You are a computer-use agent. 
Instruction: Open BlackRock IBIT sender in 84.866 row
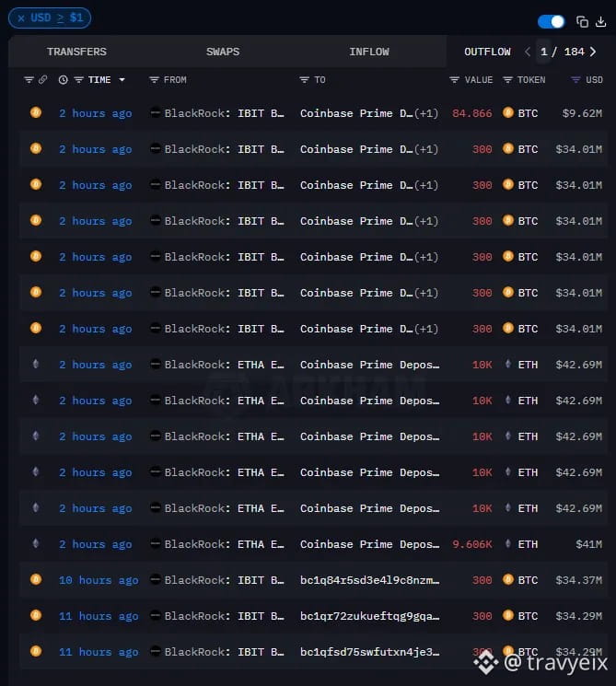pos(225,113)
